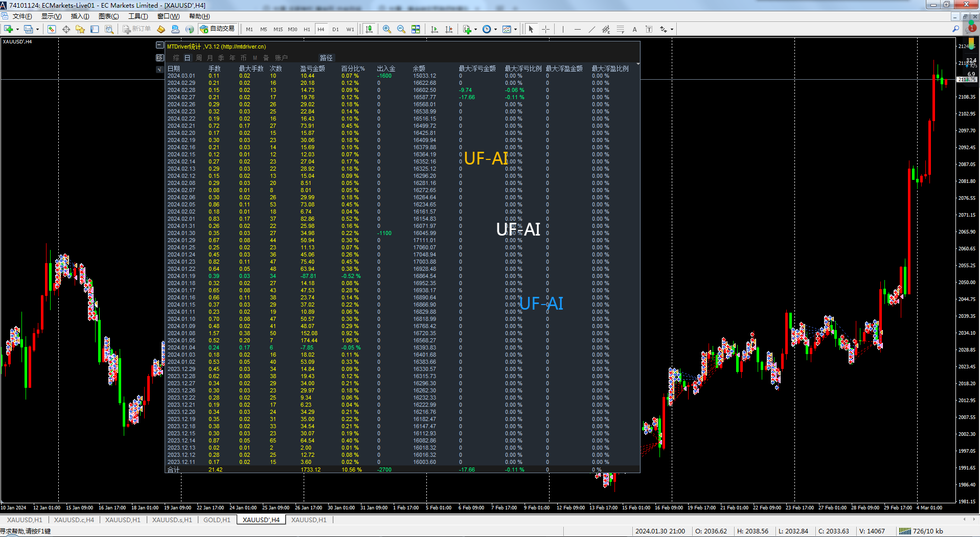This screenshot has width=980, height=537.
Task: Click the Zoom Out magnifier icon
Action: tap(401, 29)
